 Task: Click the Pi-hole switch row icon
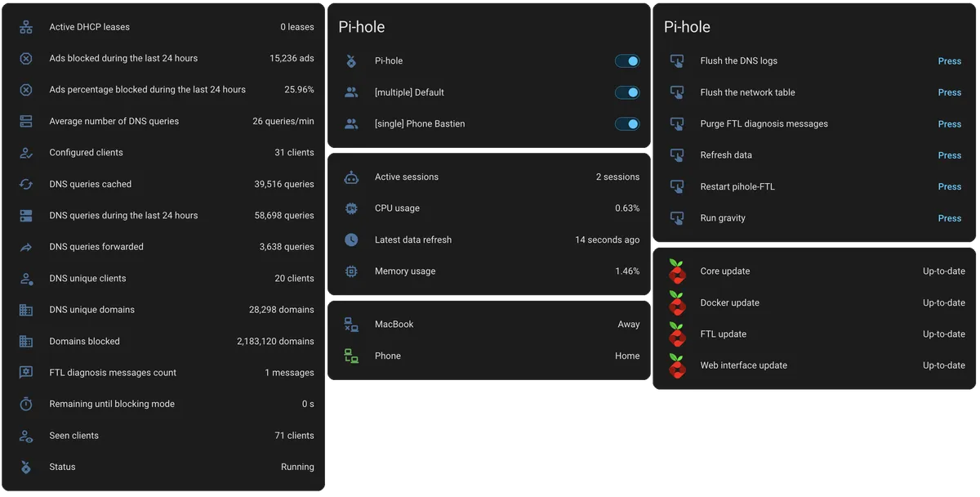coord(351,61)
